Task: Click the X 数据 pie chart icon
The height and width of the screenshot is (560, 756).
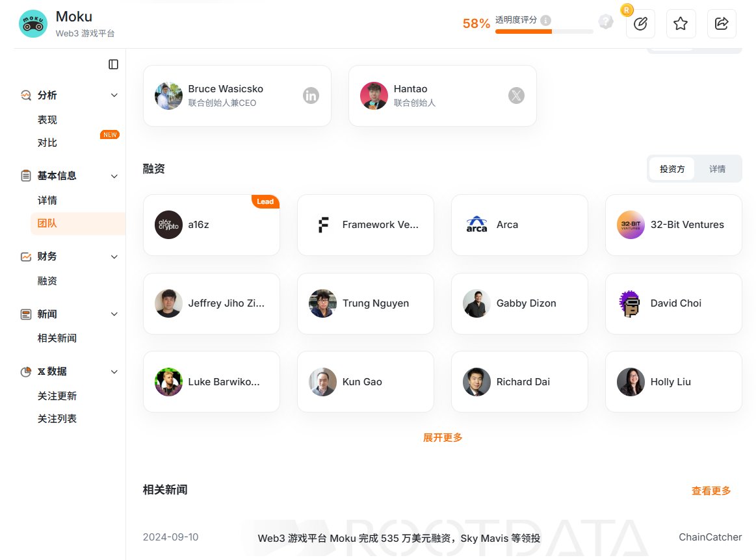Action: (x=26, y=372)
